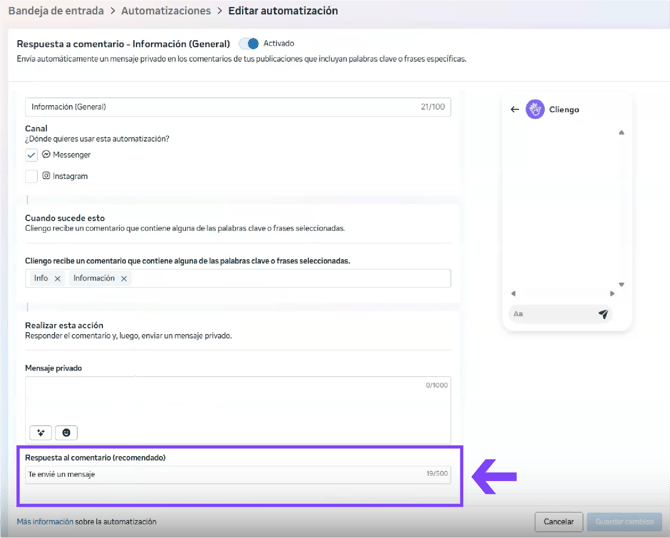Open the emoji picker below private message
This screenshot has height=538, width=670.
pyautogui.click(x=66, y=432)
